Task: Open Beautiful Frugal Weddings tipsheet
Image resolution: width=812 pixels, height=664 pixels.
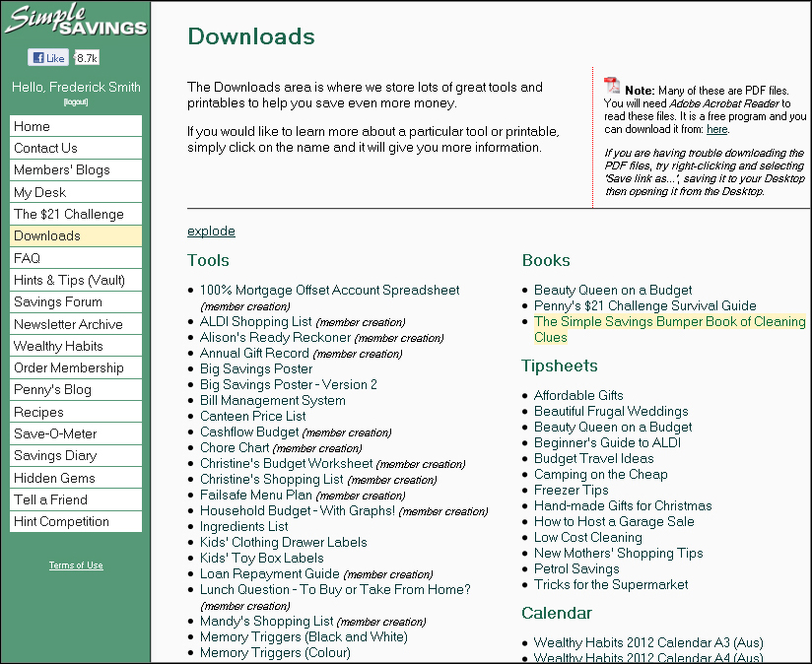Action: click(x=611, y=412)
